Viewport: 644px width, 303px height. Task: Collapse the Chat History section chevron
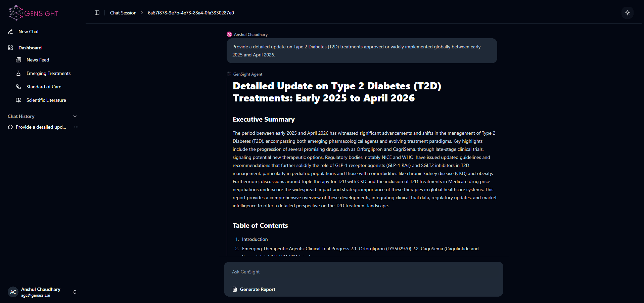75,116
